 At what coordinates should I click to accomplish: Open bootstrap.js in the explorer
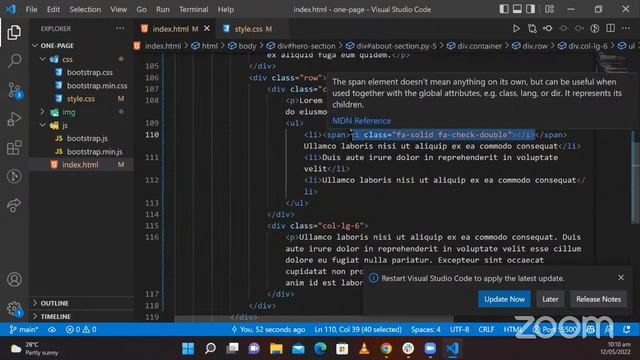click(87, 138)
